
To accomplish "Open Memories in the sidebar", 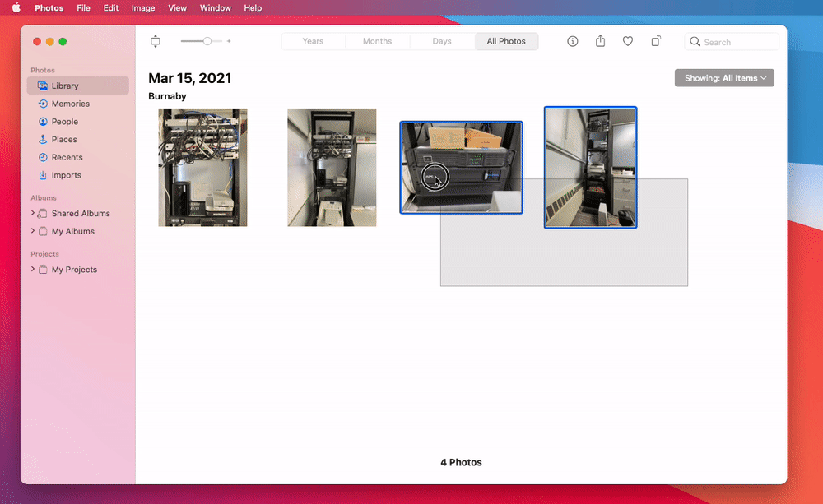I will coord(77,104).
